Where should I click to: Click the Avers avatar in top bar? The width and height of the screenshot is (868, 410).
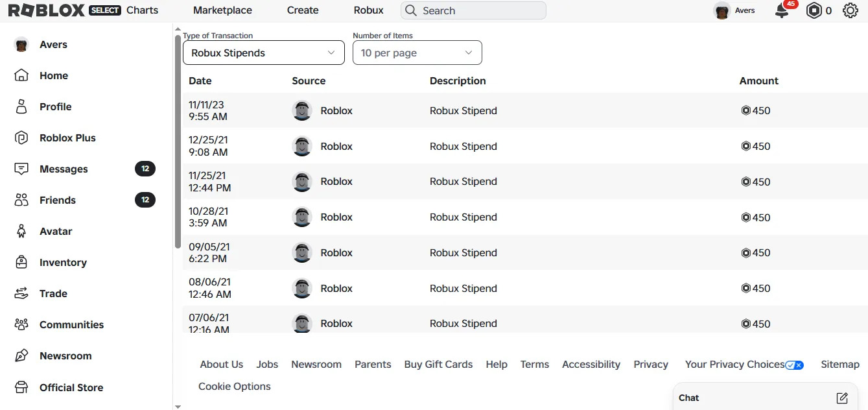(x=721, y=10)
